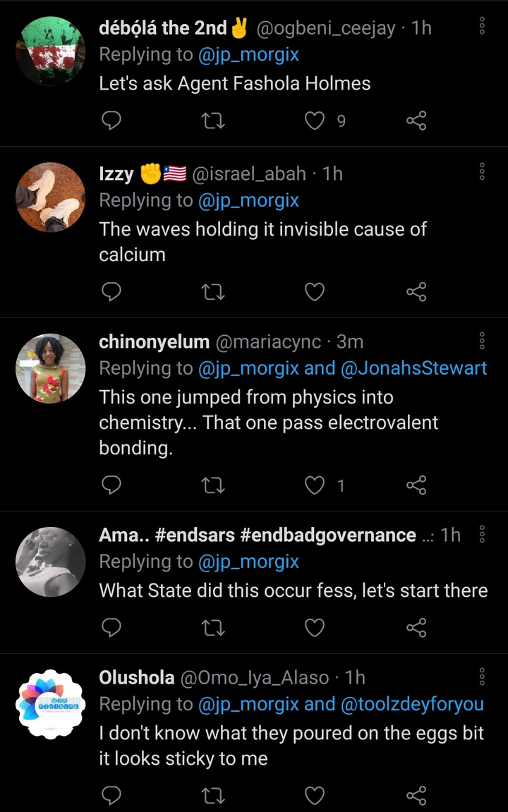Reply to débólá the 2nd's tweet
Image resolution: width=508 pixels, height=812 pixels.
coord(111,121)
